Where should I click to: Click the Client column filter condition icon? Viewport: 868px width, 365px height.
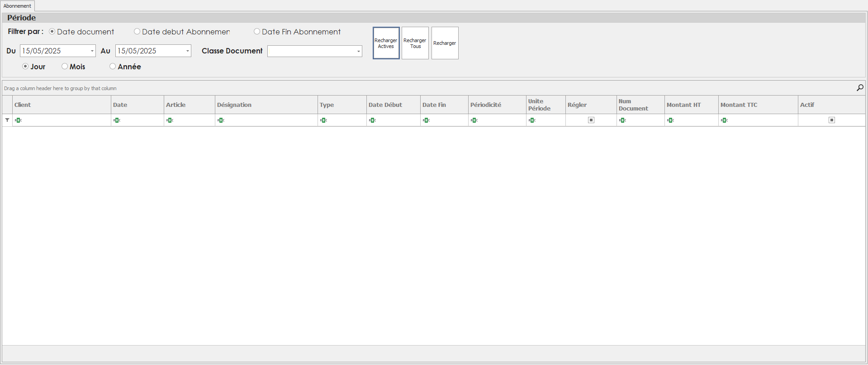[18, 120]
